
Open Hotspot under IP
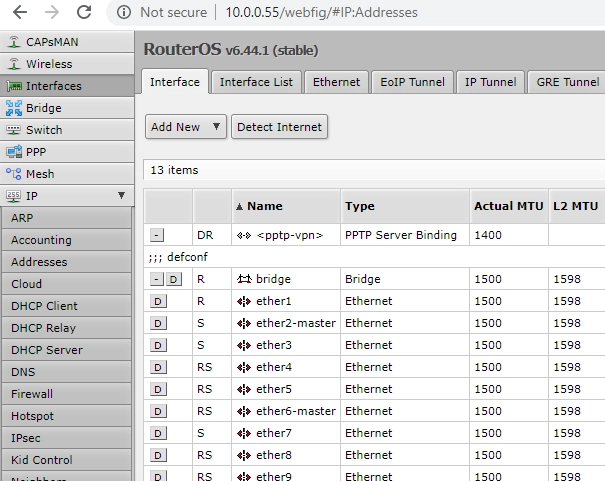(66, 416)
